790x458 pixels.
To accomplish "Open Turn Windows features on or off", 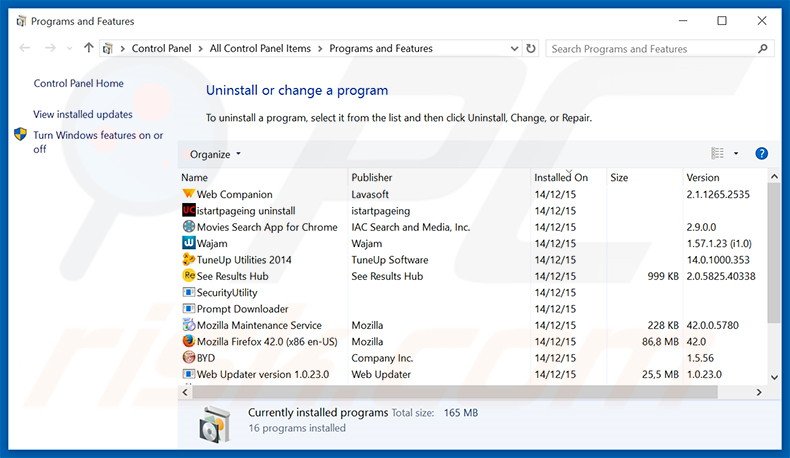I will pyautogui.click(x=98, y=142).
